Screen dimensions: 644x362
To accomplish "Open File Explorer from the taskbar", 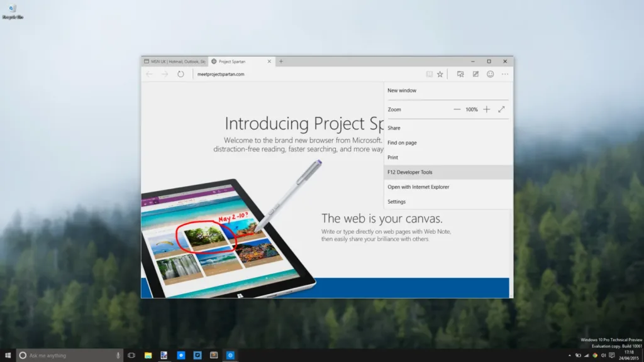I will tap(148, 356).
